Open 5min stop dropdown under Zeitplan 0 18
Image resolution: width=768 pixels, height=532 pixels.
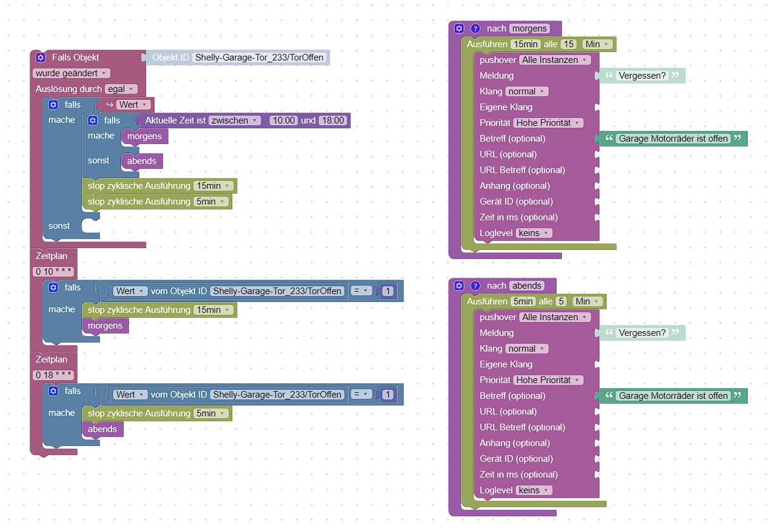(x=211, y=413)
